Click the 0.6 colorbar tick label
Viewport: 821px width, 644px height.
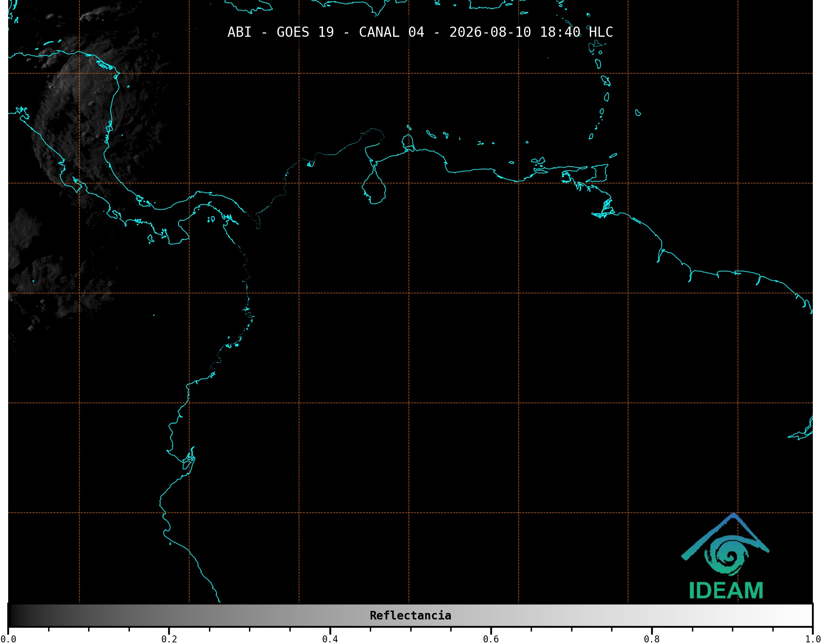(491, 639)
